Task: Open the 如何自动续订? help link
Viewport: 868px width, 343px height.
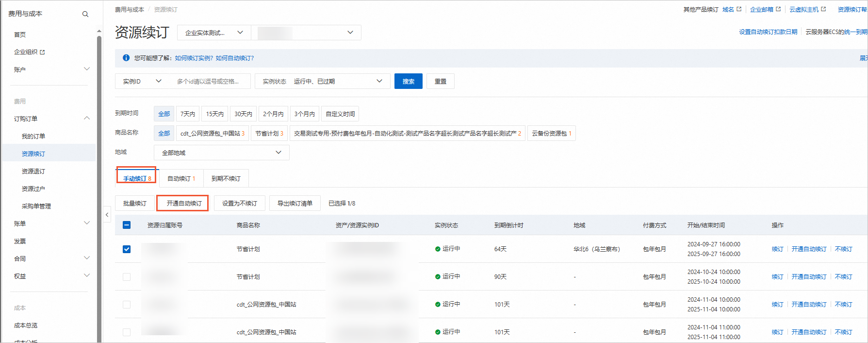Action: pos(235,58)
